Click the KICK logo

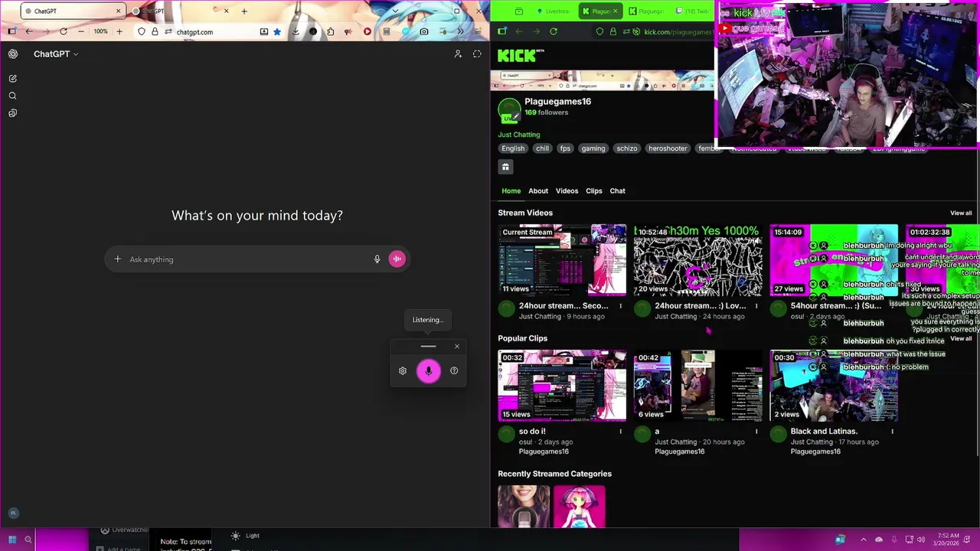click(517, 55)
